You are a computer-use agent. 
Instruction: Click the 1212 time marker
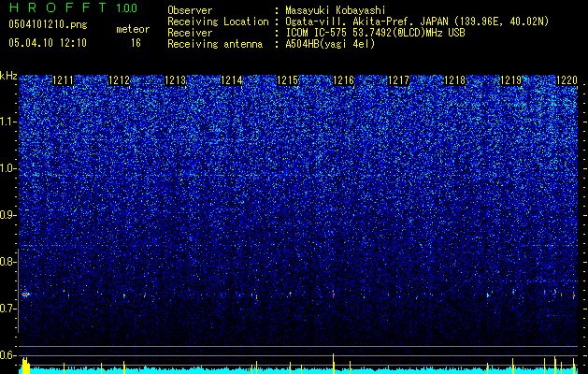click(x=119, y=80)
